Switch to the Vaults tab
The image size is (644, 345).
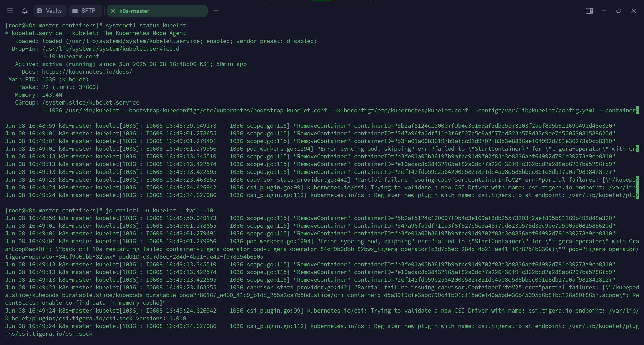(x=50, y=11)
